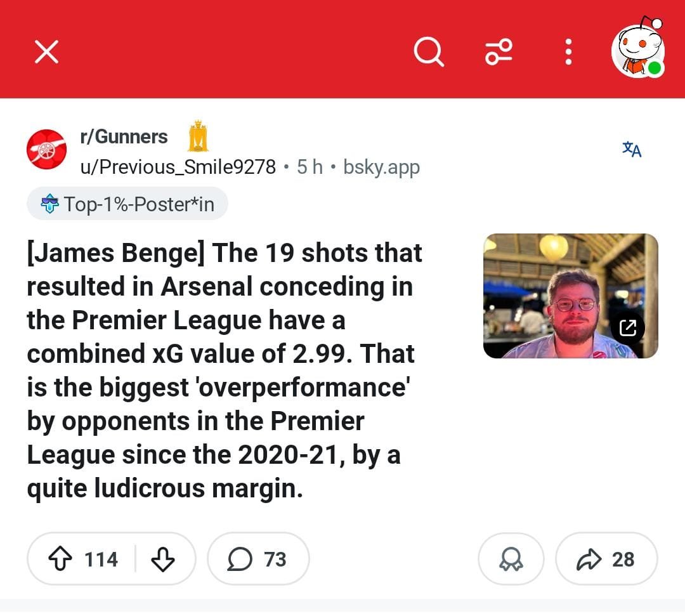This screenshot has height=616, width=685.
Task: Tap the Snoo profile avatar
Action: coord(637,51)
